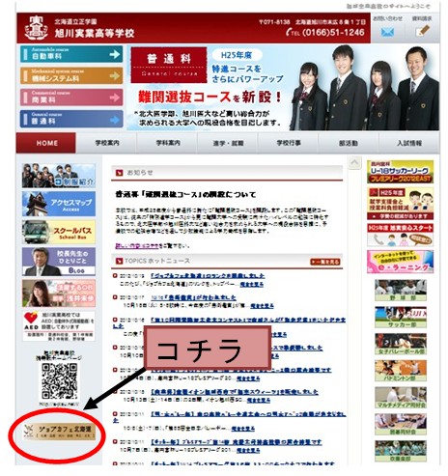Open the principal's Blog banner
This screenshot has height=476, width=448.
pos(59,262)
